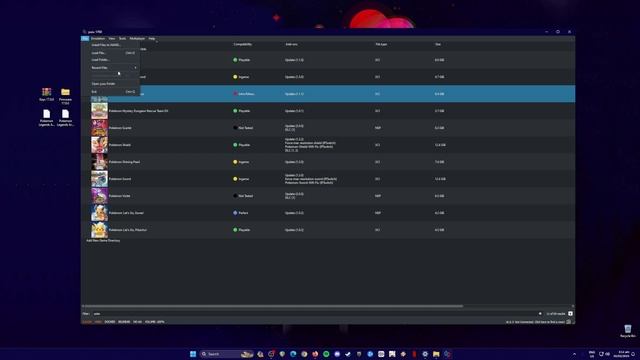Open Keys archive on the desktop
The image size is (640, 360).
point(47,94)
